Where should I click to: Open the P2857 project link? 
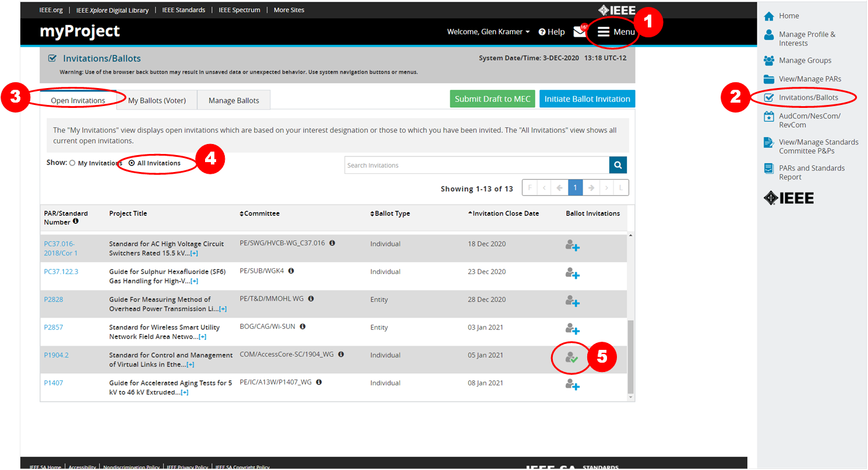pos(54,327)
